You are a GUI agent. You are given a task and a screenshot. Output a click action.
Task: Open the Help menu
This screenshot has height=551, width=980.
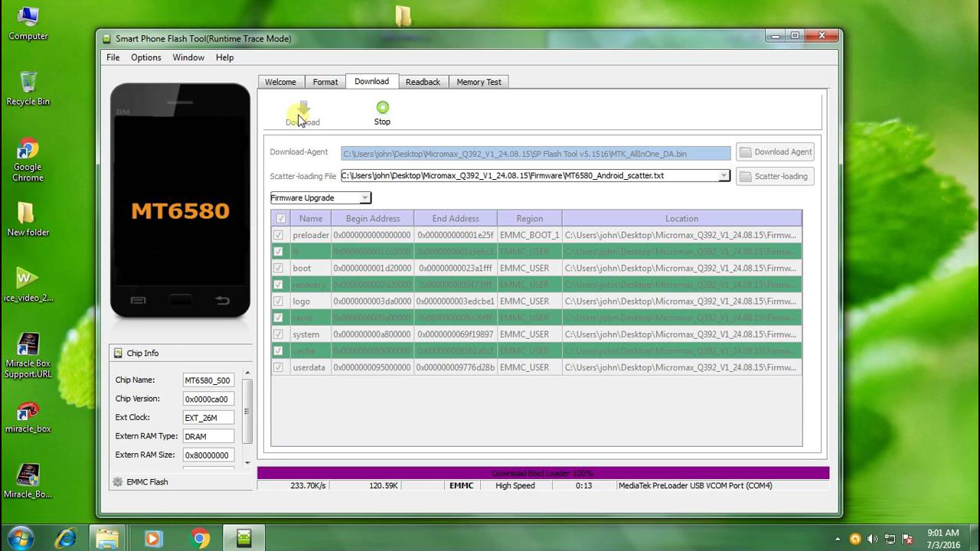point(224,57)
